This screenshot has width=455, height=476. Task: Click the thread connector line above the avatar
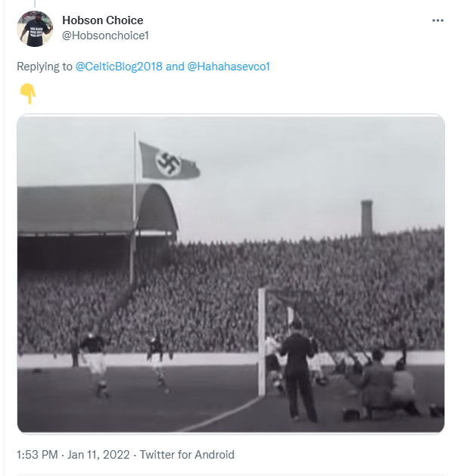click(x=35, y=3)
